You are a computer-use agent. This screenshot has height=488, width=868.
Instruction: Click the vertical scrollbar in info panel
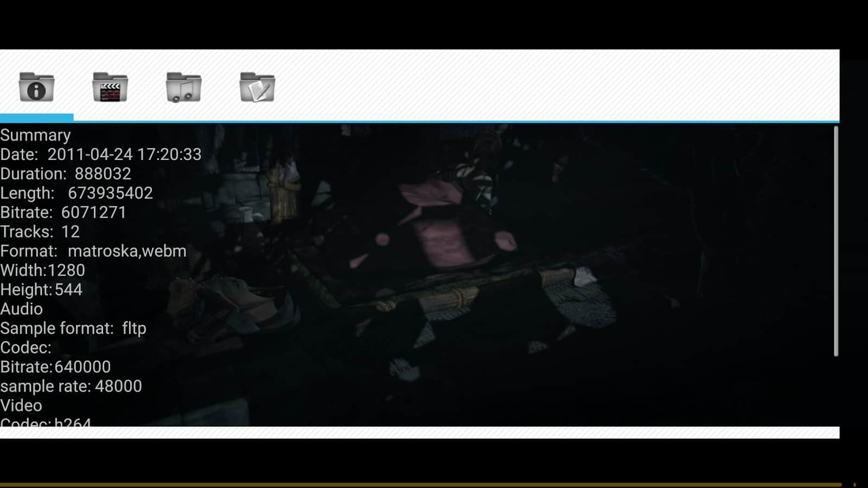tap(835, 241)
